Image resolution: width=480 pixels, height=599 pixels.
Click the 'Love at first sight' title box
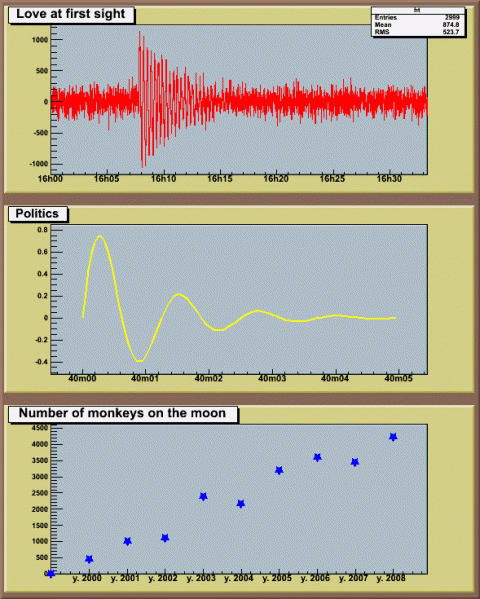pos(71,15)
